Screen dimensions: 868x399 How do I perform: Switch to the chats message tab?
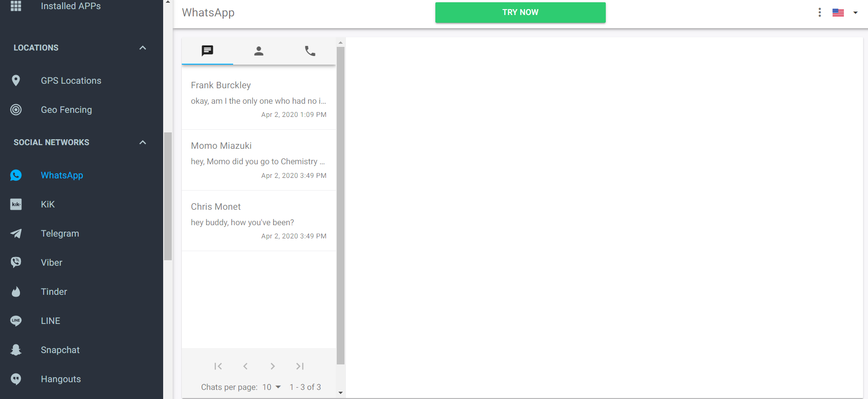[x=207, y=51]
